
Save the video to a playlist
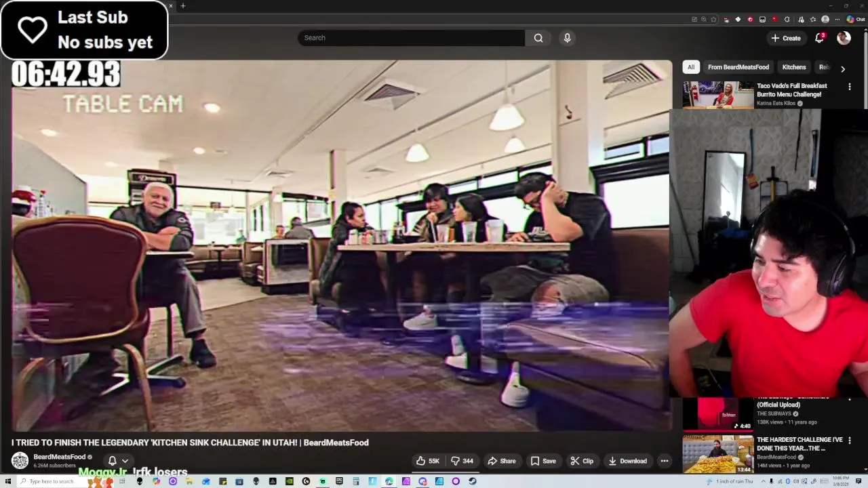(x=543, y=461)
